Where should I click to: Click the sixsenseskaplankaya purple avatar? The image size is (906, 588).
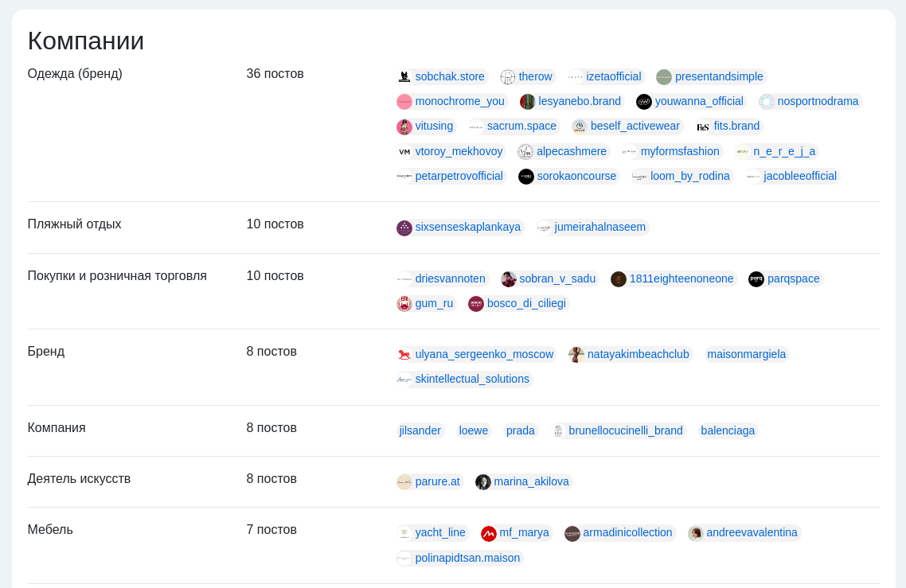(x=404, y=228)
